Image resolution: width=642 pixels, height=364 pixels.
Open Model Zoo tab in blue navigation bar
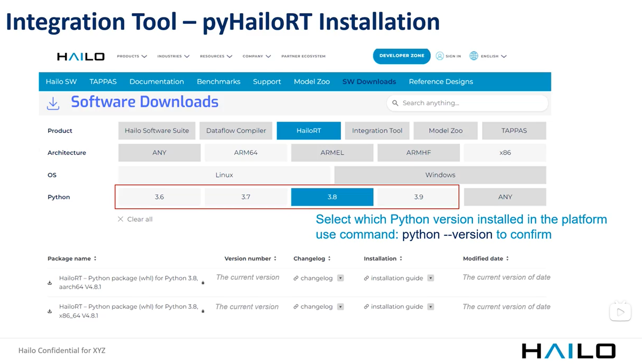[x=312, y=81]
